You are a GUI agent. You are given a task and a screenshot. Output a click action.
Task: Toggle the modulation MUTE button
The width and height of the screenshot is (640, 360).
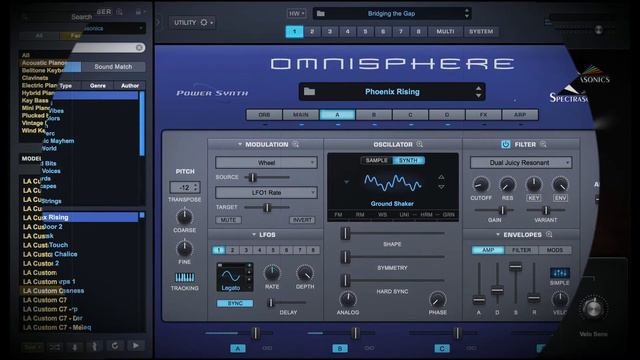(228, 220)
